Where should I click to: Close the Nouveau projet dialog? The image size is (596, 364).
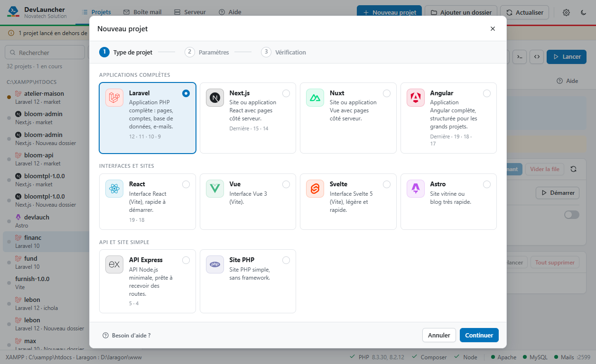(x=493, y=28)
